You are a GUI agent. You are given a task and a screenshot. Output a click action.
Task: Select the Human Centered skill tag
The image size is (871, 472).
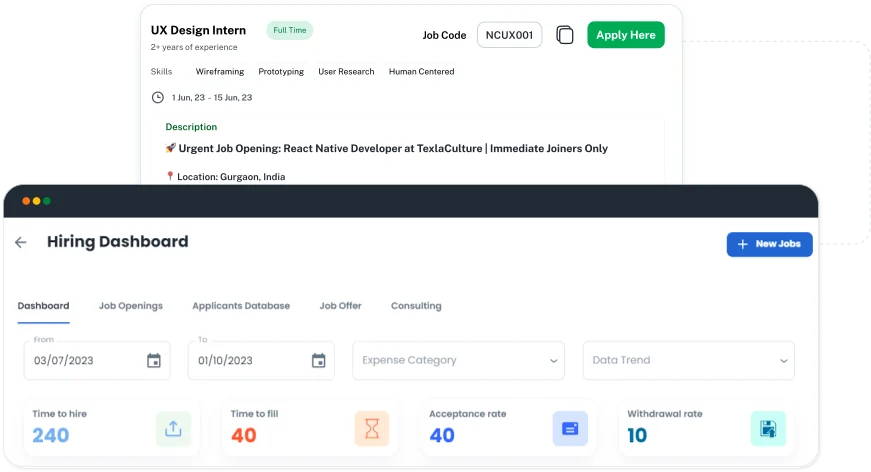click(x=422, y=72)
